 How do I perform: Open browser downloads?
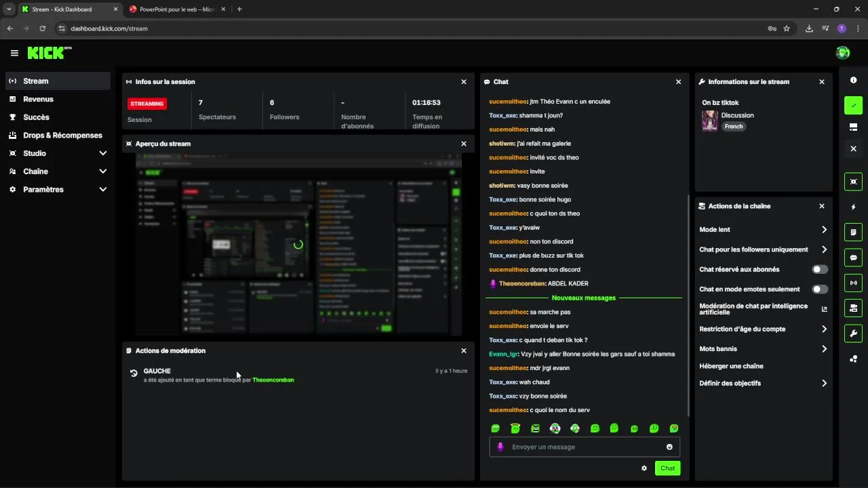[x=809, y=28]
